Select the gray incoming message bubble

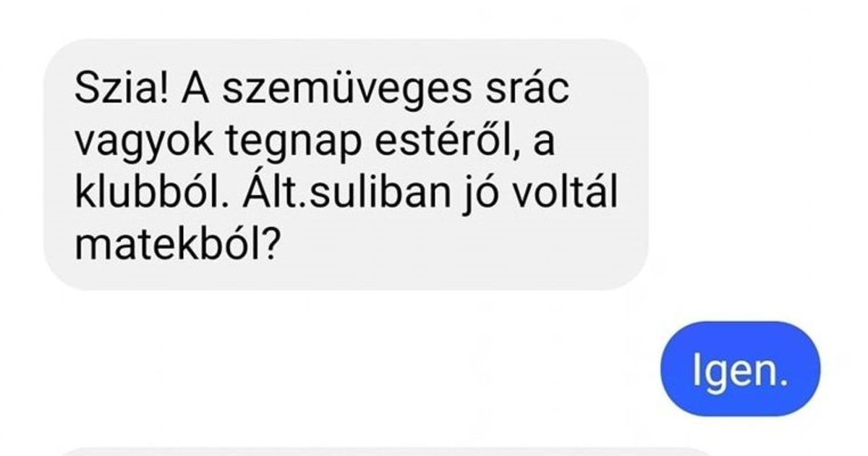pyautogui.click(x=346, y=164)
